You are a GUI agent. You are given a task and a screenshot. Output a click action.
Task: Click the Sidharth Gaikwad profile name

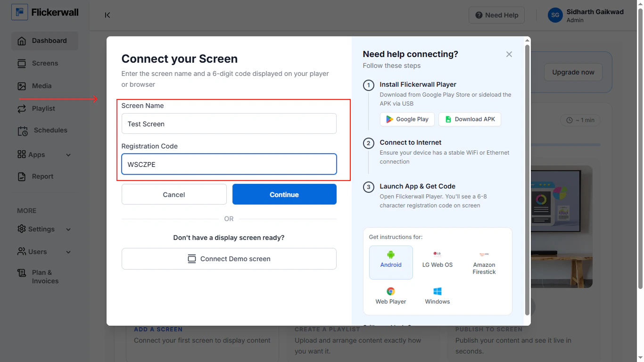[x=595, y=12]
